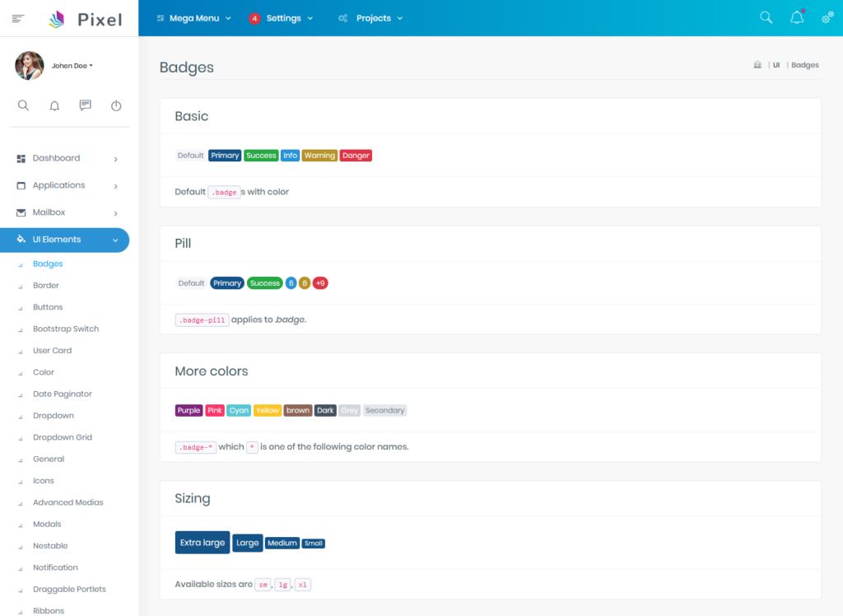Click the Mega Menu grid icon
The height and width of the screenshot is (616, 843).
pyautogui.click(x=161, y=18)
